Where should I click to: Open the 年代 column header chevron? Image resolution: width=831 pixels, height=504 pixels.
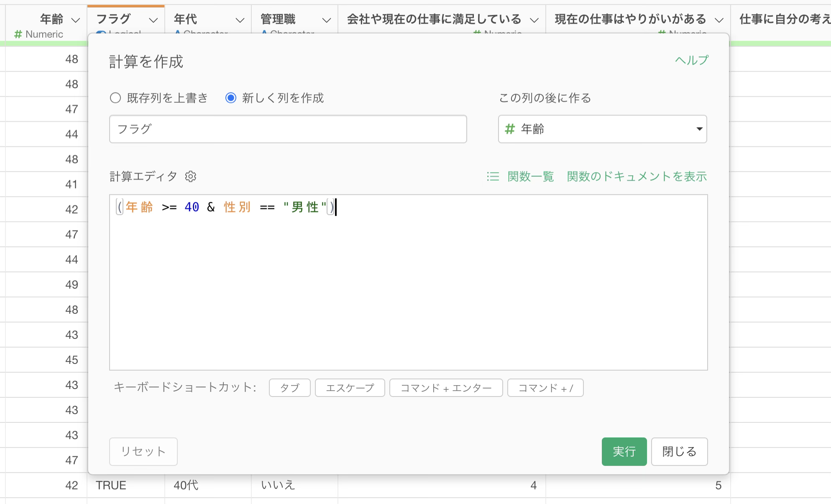pyautogui.click(x=240, y=20)
